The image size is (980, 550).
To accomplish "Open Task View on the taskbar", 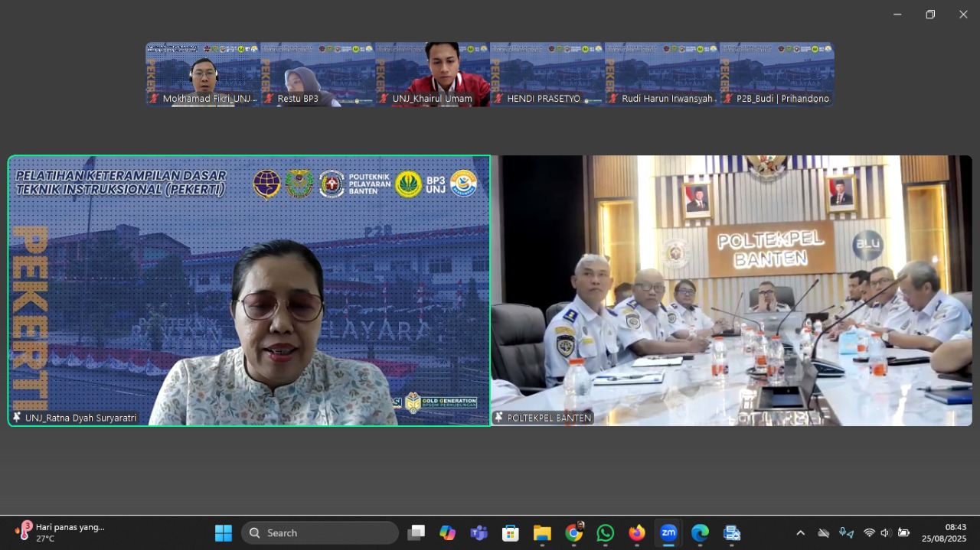I will click(416, 533).
